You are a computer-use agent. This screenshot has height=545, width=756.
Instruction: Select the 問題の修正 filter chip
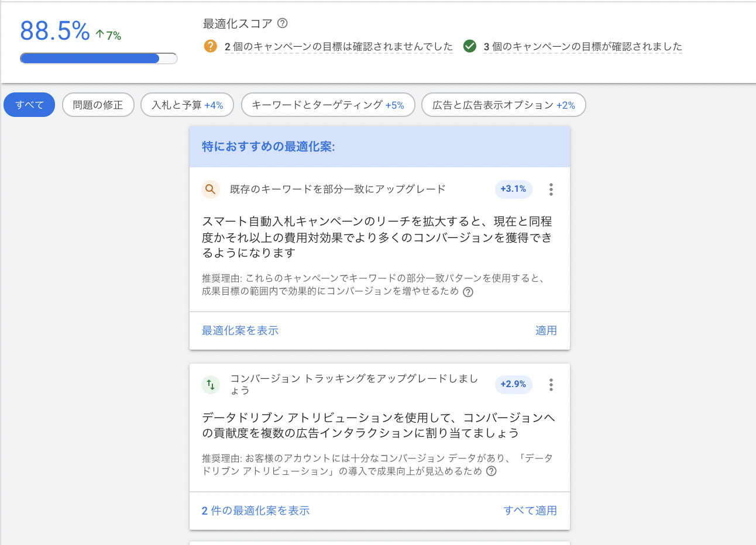(x=98, y=105)
